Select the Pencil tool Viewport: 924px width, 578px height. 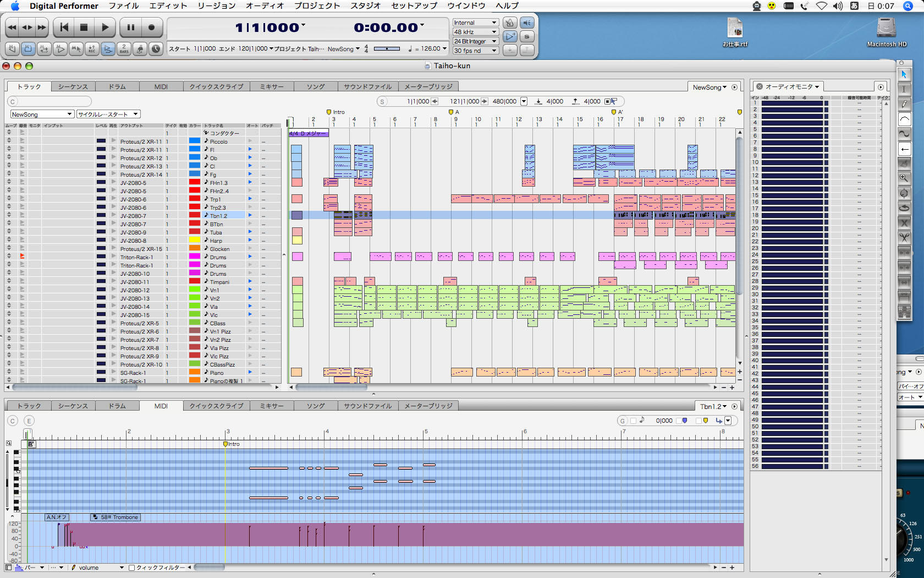tap(904, 104)
